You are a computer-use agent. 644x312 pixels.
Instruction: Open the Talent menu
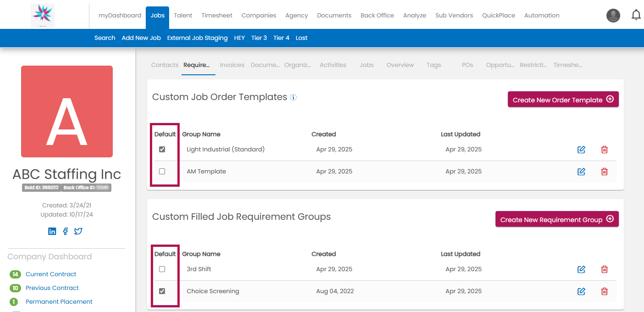183,16
